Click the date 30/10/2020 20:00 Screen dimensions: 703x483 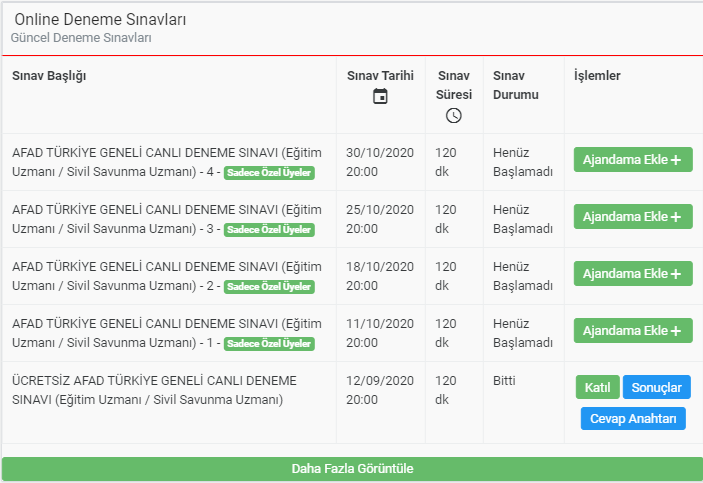click(380, 162)
